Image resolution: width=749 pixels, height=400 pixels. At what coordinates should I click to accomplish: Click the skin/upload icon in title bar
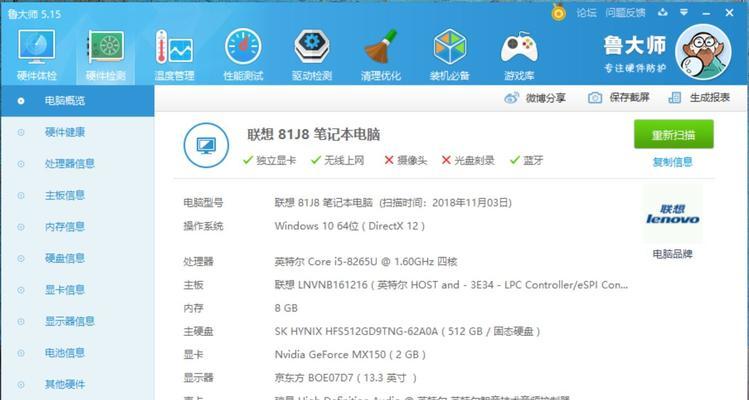663,12
